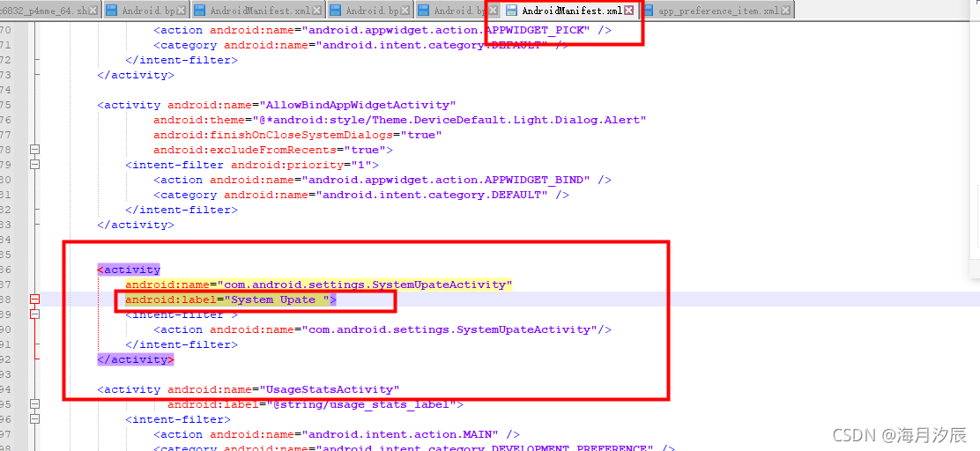This screenshot has width=980, height=451.
Task: Close the first Android.bp tab beside the .sh tab
Action: pyautogui.click(x=182, y=10)
